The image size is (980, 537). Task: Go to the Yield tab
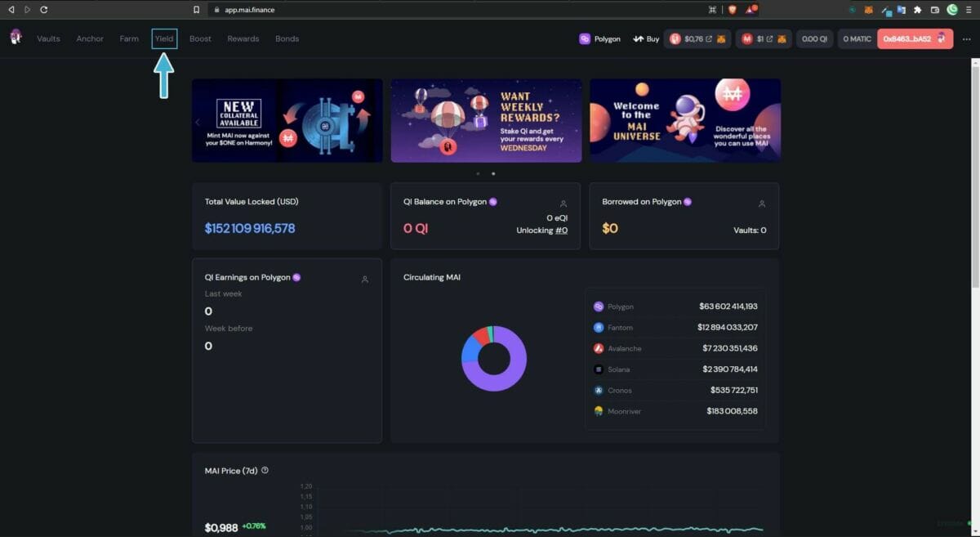pyautogui.click(x=164, y=38)
